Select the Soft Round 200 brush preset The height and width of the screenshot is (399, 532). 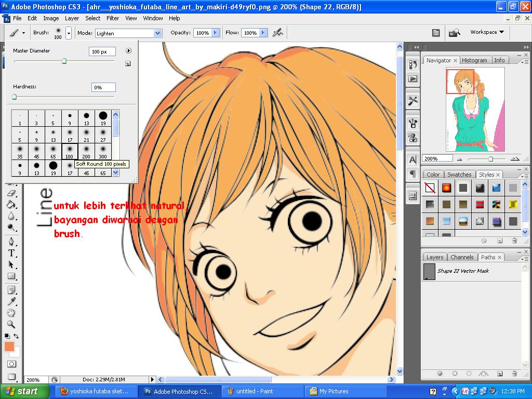86,151
